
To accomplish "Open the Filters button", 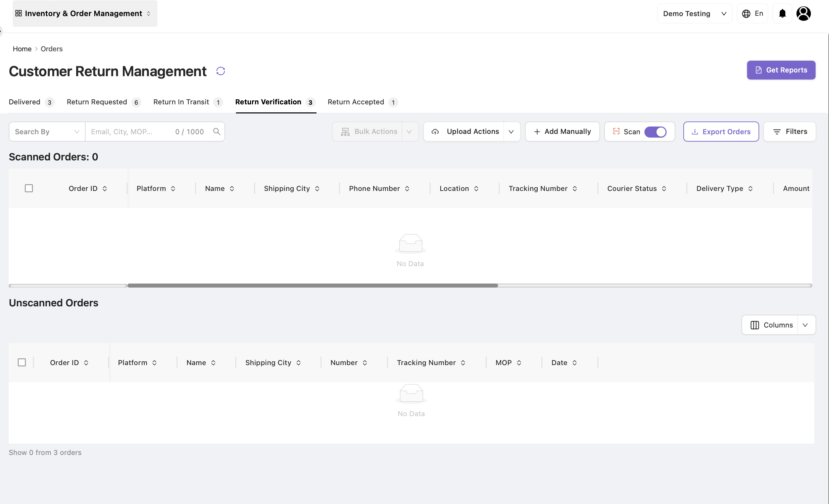I will tap(789, 132).
